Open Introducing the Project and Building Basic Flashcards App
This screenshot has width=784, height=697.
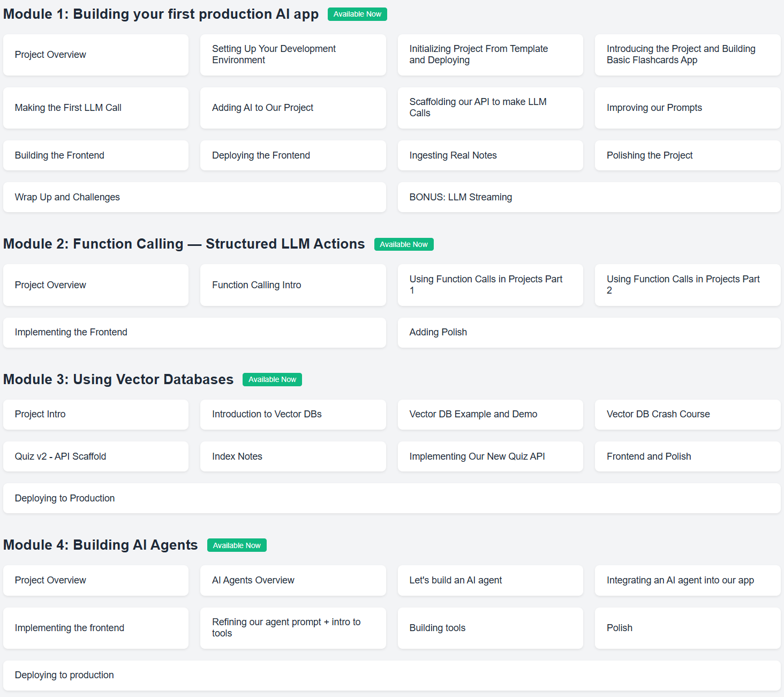point(688,55)
